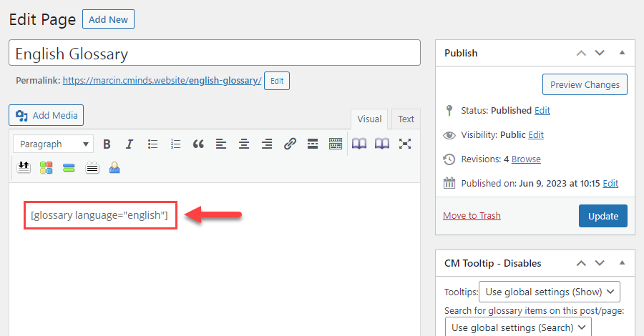Click the blue user figure icon

tap(114, 167)
